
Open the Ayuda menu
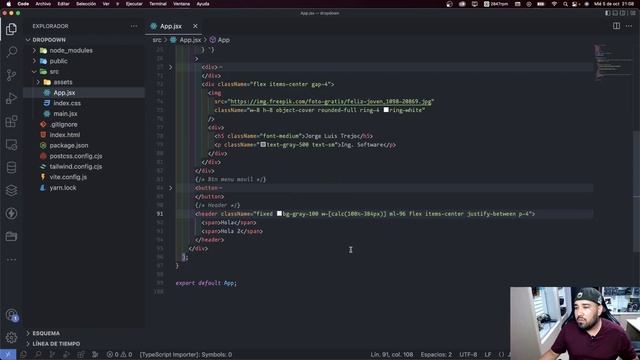(x=203, y=4)
